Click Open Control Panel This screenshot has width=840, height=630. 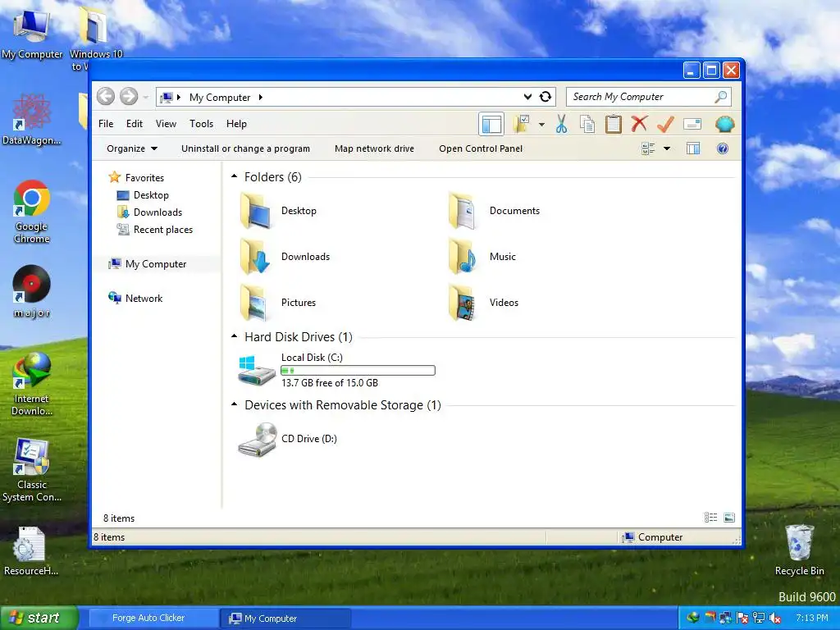[481, 148]
